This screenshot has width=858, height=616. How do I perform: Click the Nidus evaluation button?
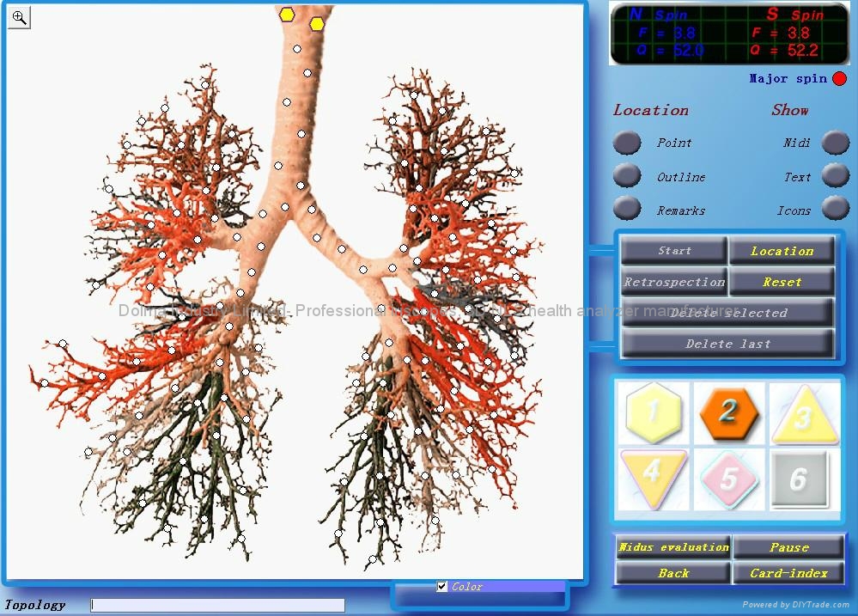pos(673,547)
